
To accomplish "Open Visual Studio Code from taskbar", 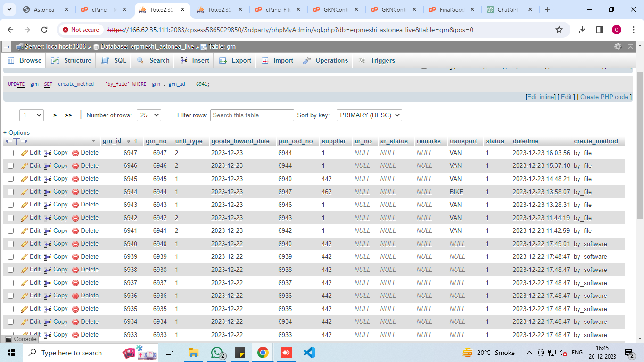I will point(309,353).
